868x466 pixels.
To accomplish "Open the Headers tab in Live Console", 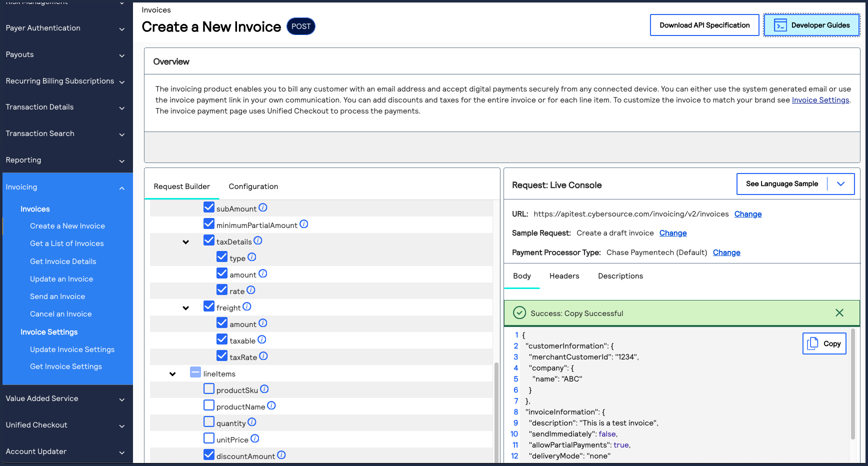I will [x=564, y=275].
